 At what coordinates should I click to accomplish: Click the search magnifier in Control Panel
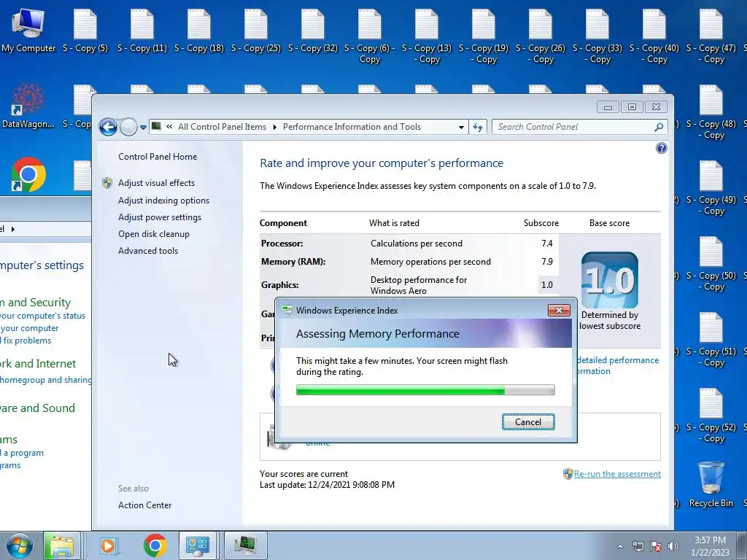tap(659, 127)
